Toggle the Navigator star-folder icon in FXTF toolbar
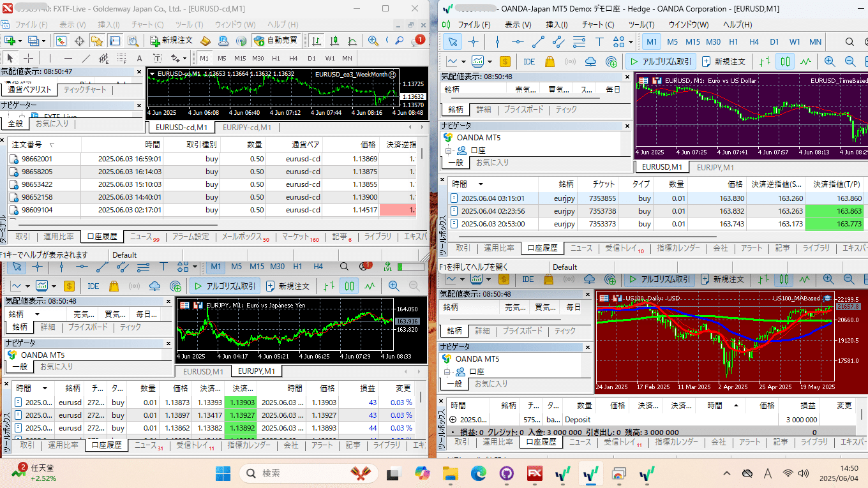 [97, 40]
